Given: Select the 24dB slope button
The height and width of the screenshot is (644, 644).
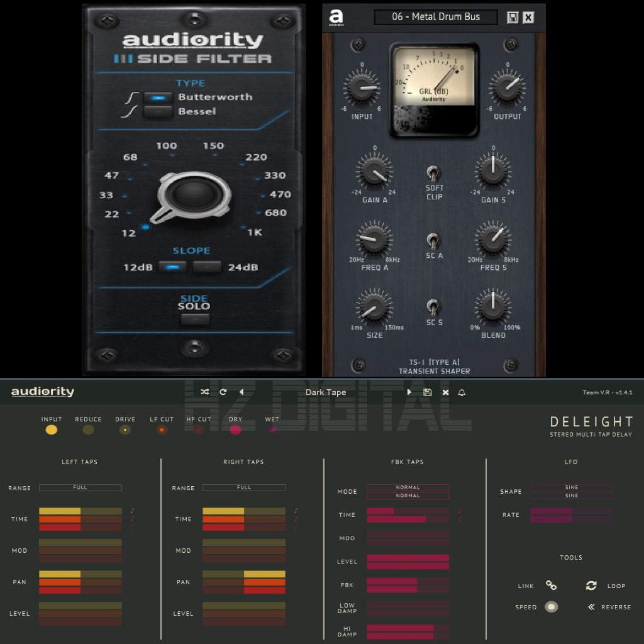Looking at the screenshot, I should point(207,267).
